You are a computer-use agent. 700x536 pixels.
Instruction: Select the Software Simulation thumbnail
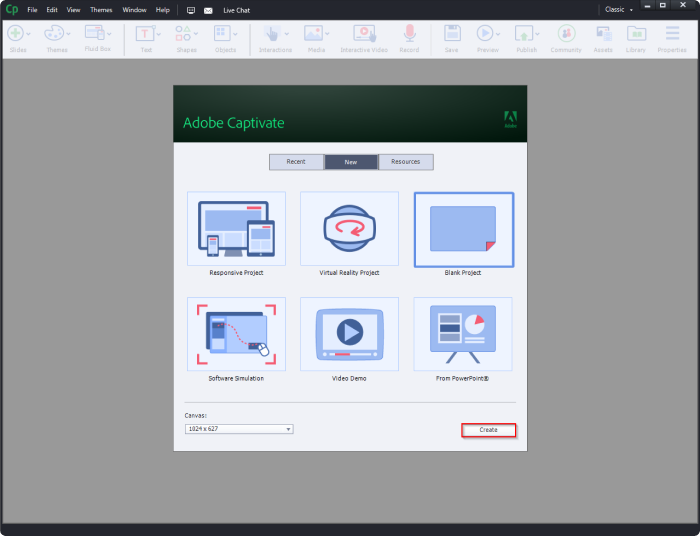(236, 334)
